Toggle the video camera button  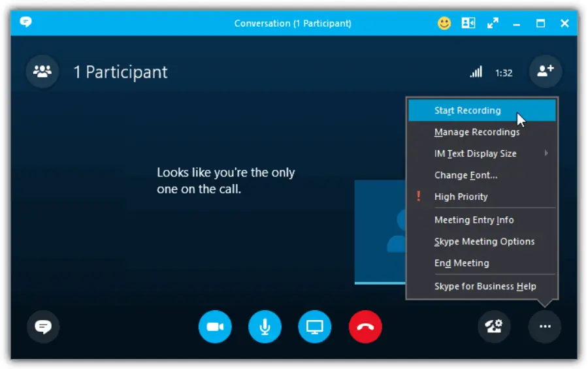pyautogui.click(x=215, y=327)
